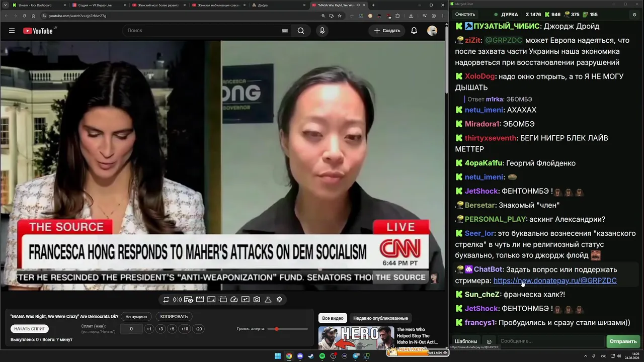Open browser downloads icon
This screenshot has width=644, height=362.
(411, 16)
